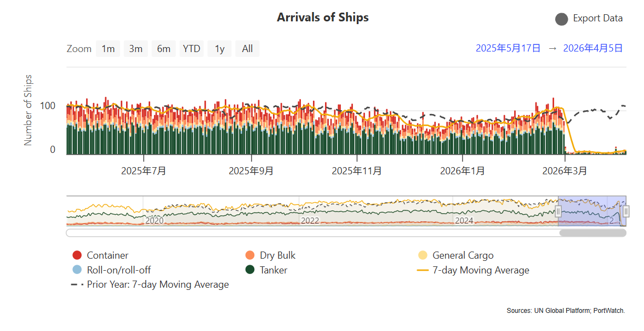Select the 3m zoom range
The image size is (644, 331).
(135, 49)
